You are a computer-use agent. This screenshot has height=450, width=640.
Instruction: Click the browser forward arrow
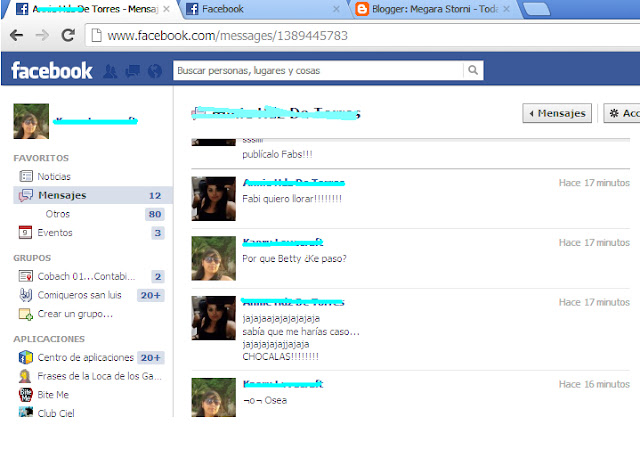coord(42,36)
